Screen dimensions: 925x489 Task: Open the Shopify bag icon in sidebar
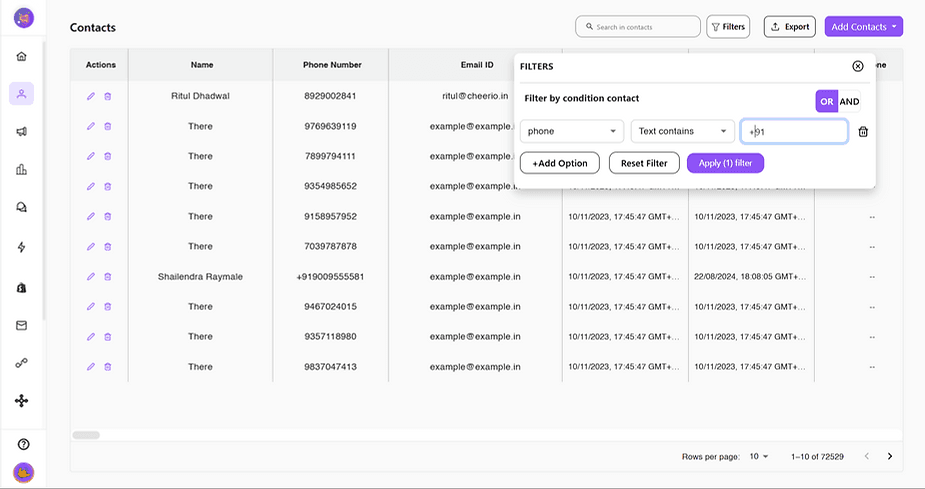tap(21, 287)
